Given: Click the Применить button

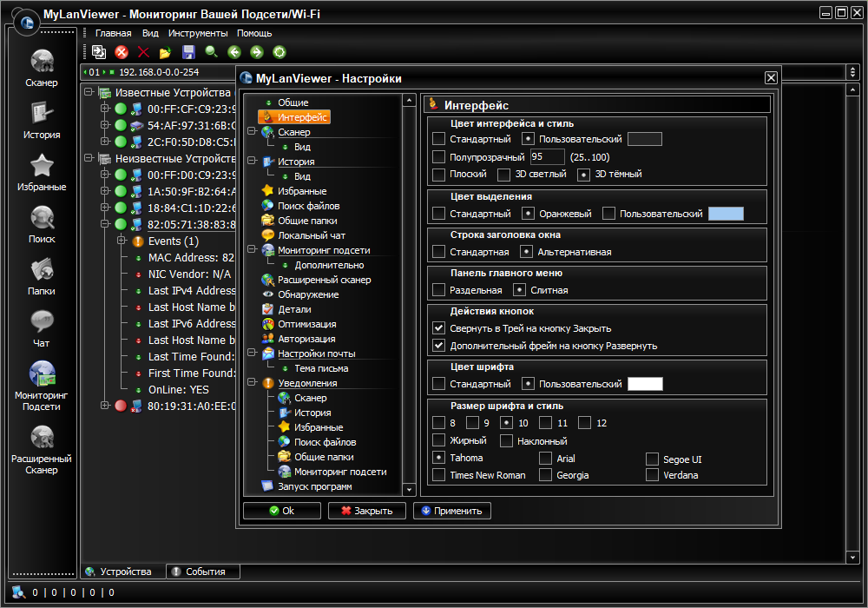Looking at the screenshot, I should point(451,511).
